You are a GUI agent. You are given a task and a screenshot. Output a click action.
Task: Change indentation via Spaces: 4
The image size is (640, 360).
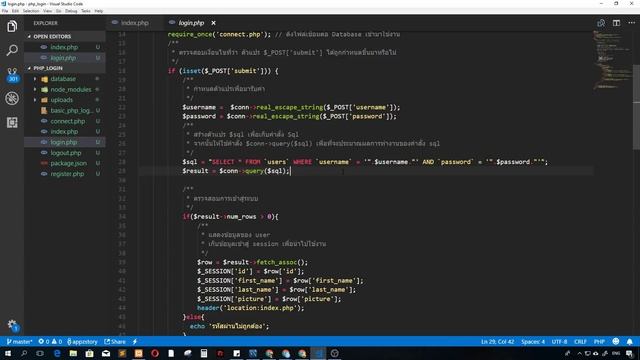(533, 342)
